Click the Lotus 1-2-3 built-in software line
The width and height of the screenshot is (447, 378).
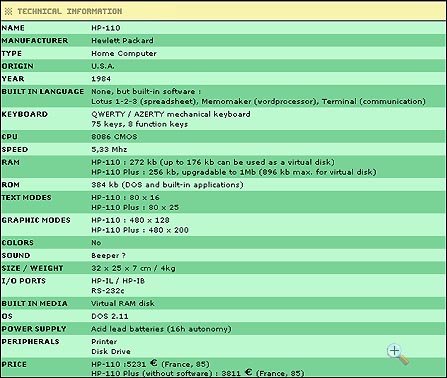click(258, 101)
